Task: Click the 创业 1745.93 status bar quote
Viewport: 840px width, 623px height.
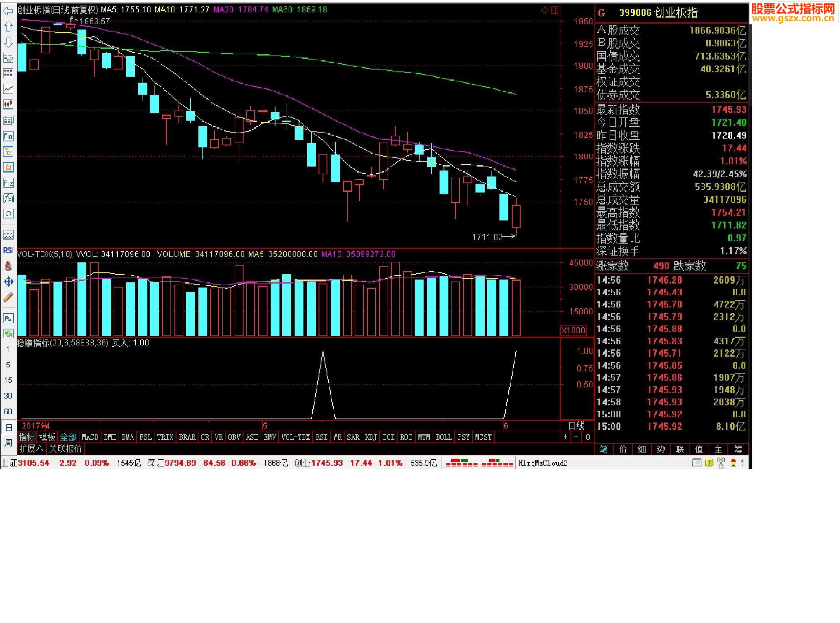Action: tap(319, 463)
